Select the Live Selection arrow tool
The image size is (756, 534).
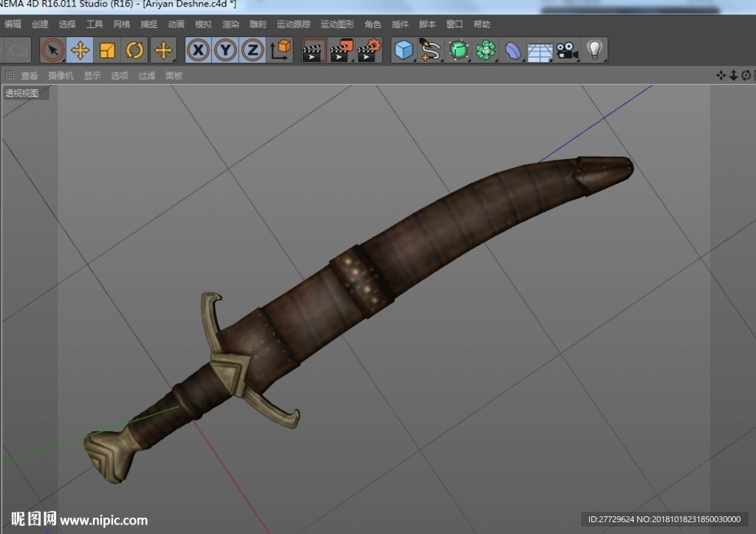[52, 50]
